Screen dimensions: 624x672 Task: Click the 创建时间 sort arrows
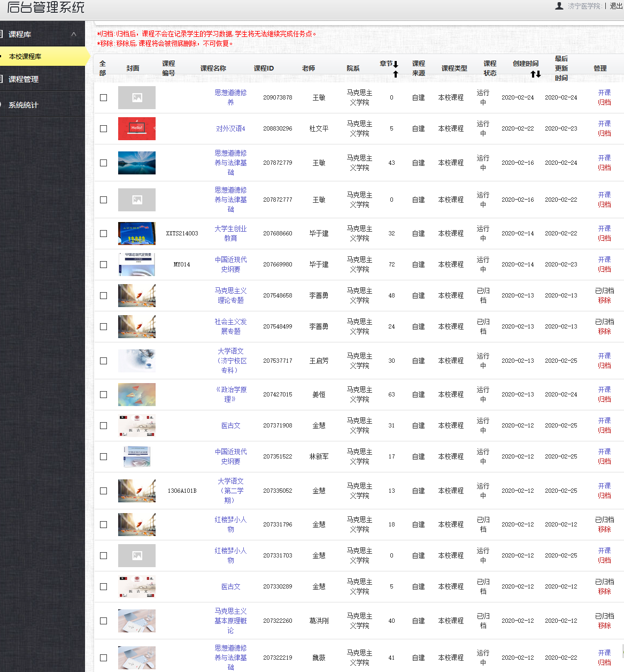(535, 74)
